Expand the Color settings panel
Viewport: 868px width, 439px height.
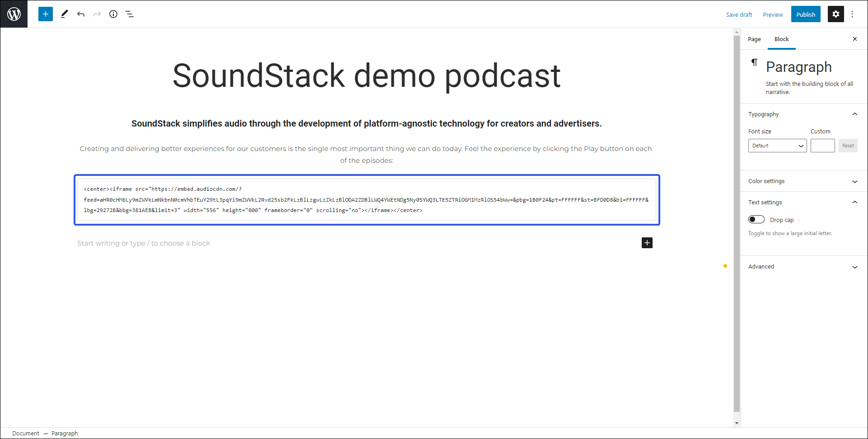pos(804,181)
